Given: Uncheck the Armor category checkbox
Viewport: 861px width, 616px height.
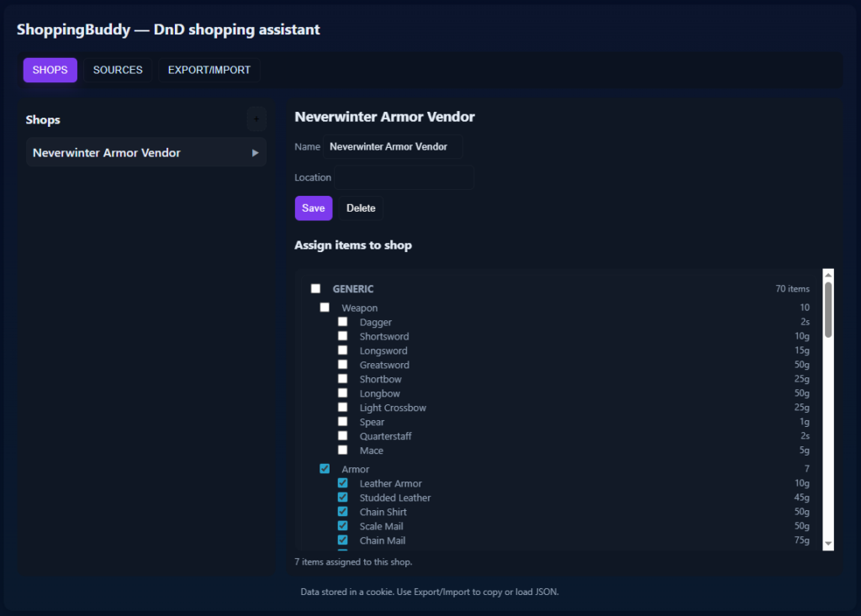Looking at the screenshot, I should click(x=325, y=469).
